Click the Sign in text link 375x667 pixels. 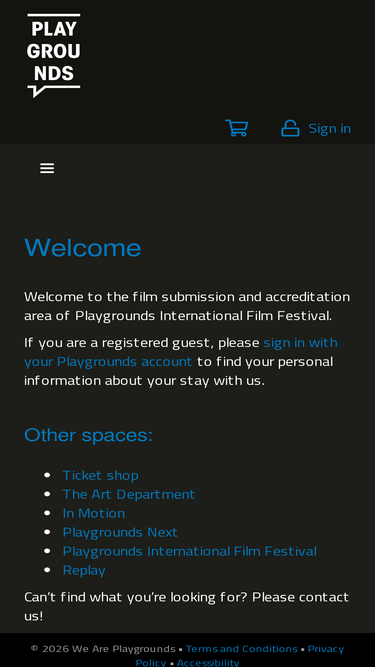pos(330,128)
